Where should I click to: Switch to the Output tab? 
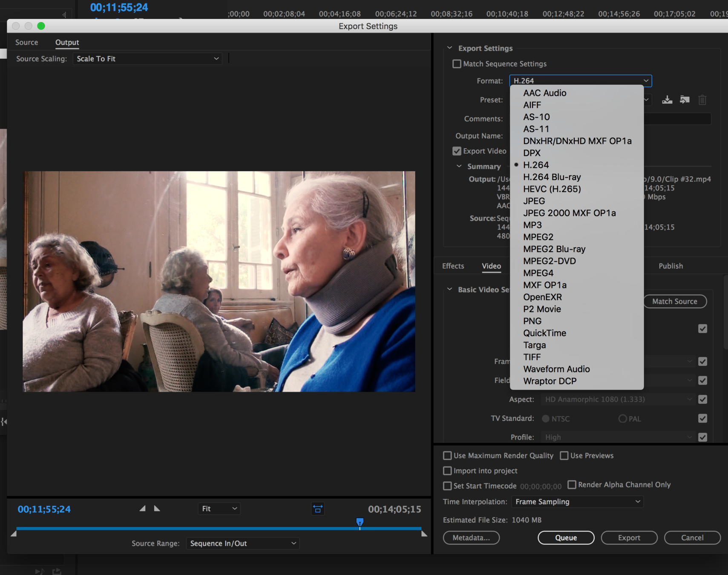tap(67, 42)
